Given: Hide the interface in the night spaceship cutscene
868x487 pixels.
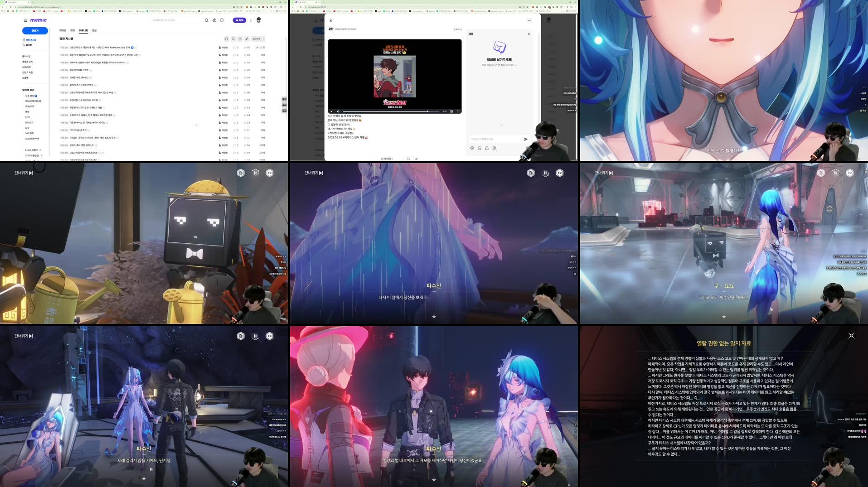Looking at the screenshot, I should pos(270,336).
